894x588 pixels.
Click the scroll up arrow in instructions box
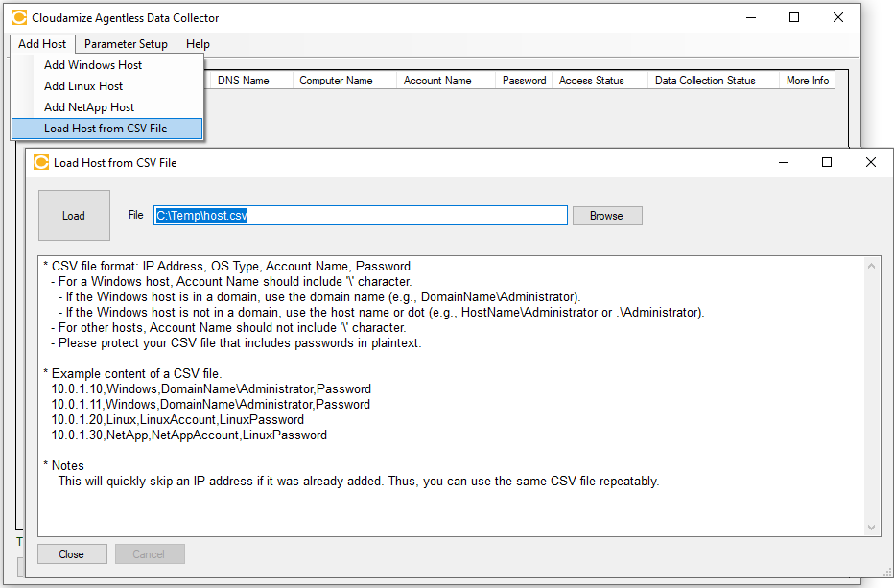[871, 265]
